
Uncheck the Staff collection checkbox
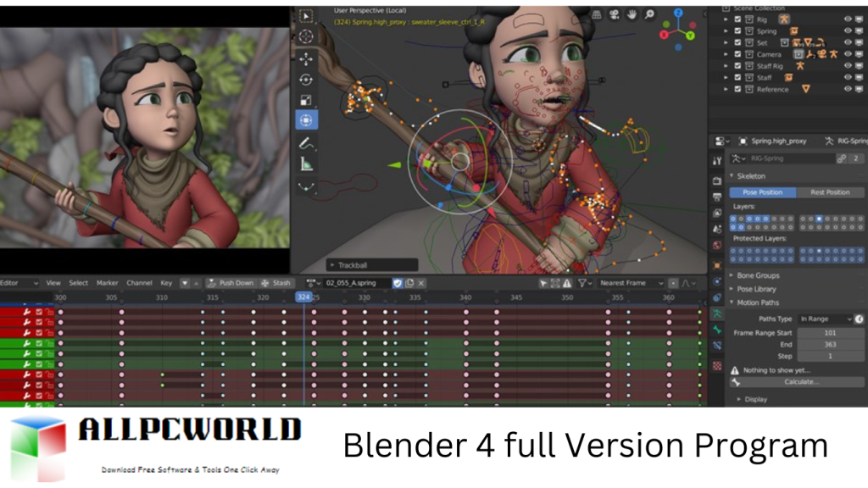(x=737, y=77)
